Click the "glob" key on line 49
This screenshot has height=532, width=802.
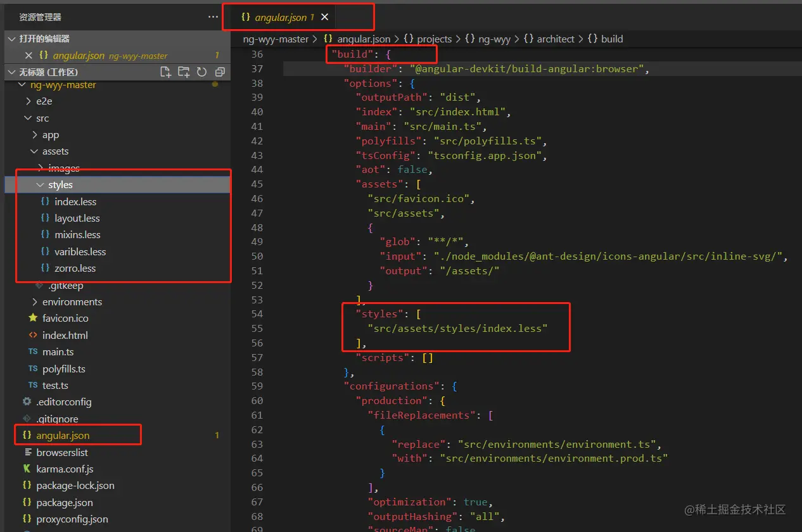[397, 242]
